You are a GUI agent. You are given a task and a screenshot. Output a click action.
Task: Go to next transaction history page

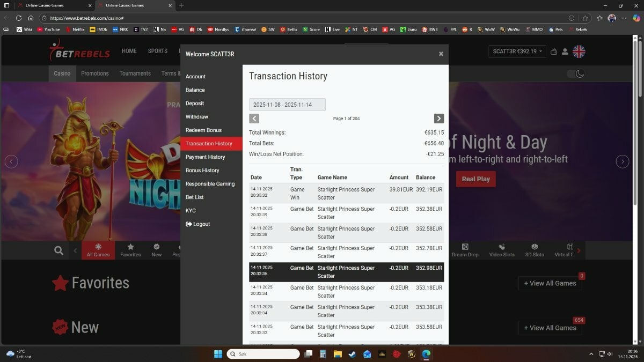438,119
